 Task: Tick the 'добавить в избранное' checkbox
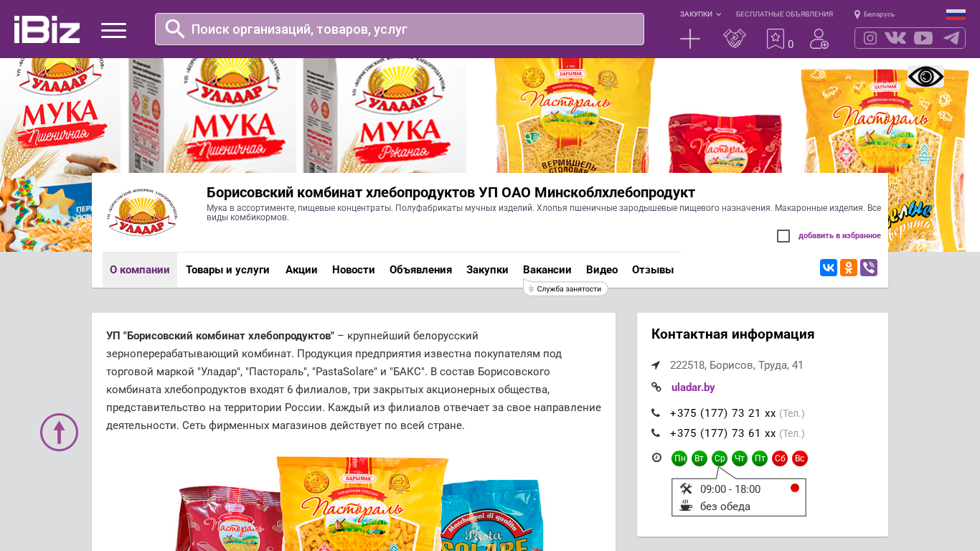coord(783,236)
